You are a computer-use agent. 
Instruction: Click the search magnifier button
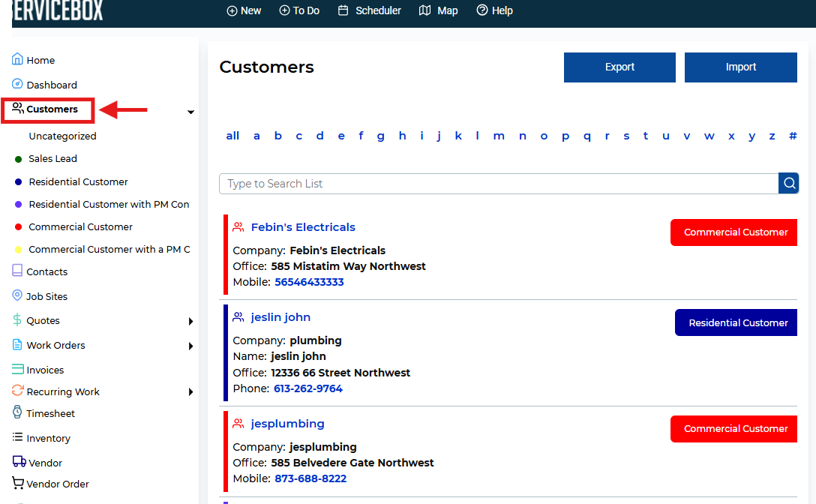click(789, 183)
